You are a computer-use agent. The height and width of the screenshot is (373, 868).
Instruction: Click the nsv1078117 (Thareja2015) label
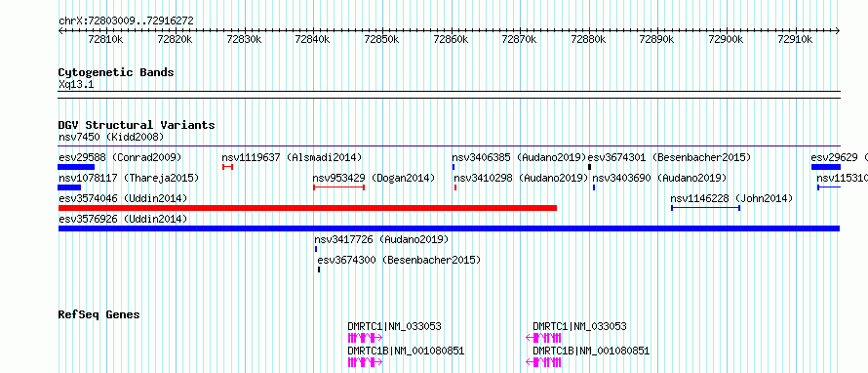(129, 178)
